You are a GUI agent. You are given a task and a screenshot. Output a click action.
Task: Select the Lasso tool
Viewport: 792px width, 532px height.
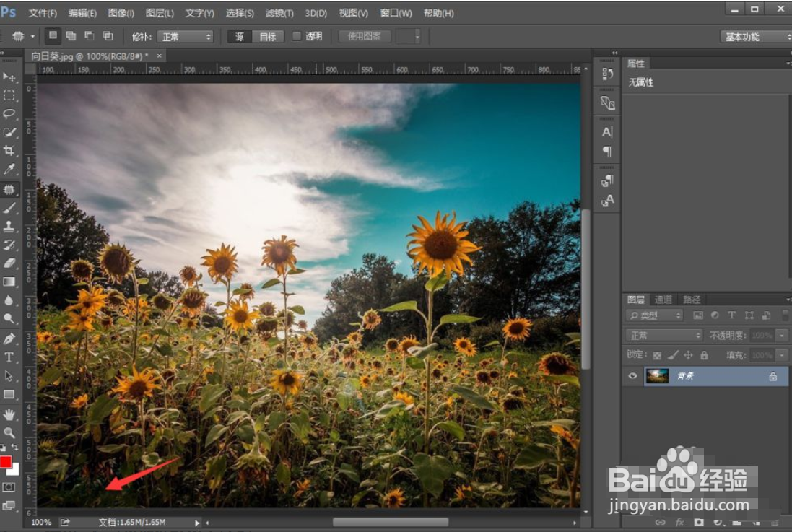point(9,113)
